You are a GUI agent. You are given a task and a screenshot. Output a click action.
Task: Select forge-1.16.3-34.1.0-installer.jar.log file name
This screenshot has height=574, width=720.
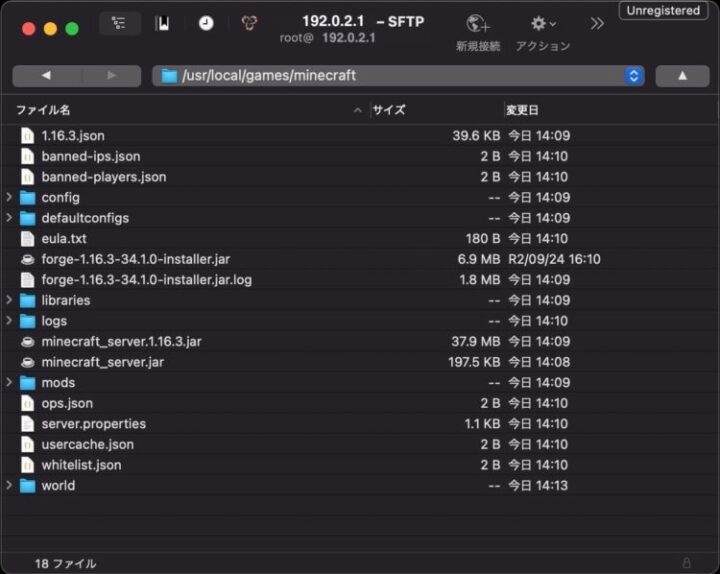pyautogui.click(x=146, y=280)
